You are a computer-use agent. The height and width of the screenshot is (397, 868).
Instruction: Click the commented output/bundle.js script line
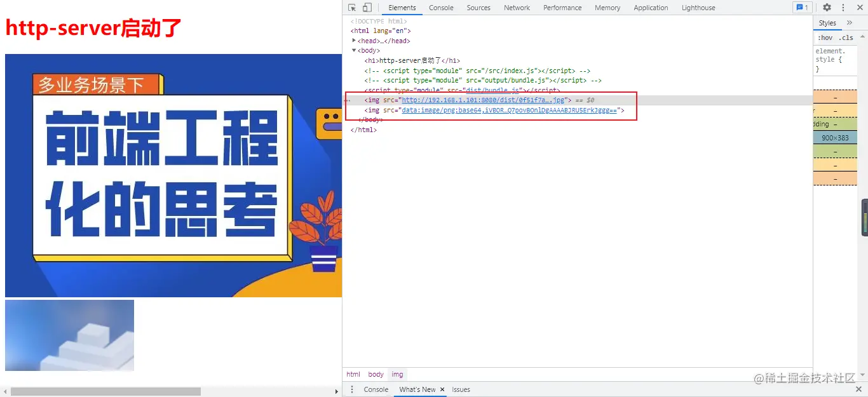tap(483, 81)
